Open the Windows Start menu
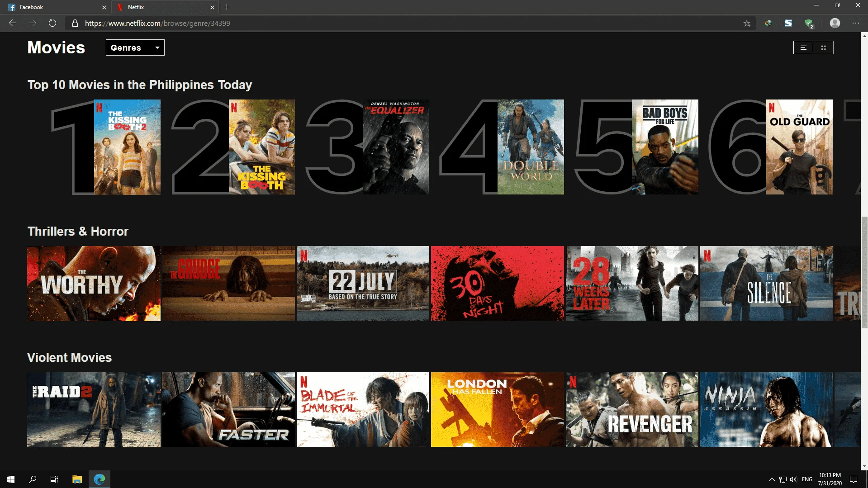868x488 pixels. (x=11, y=479)
